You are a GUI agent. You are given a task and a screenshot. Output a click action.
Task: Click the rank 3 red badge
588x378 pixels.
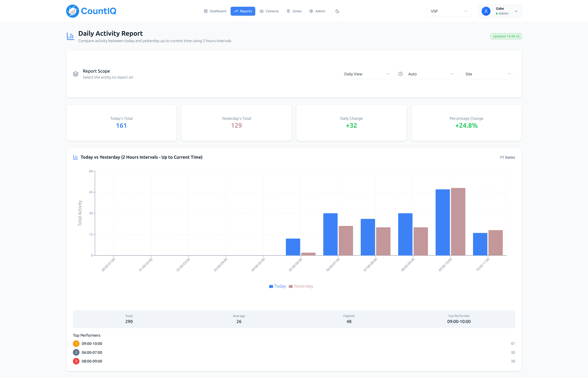pos(76,361)
